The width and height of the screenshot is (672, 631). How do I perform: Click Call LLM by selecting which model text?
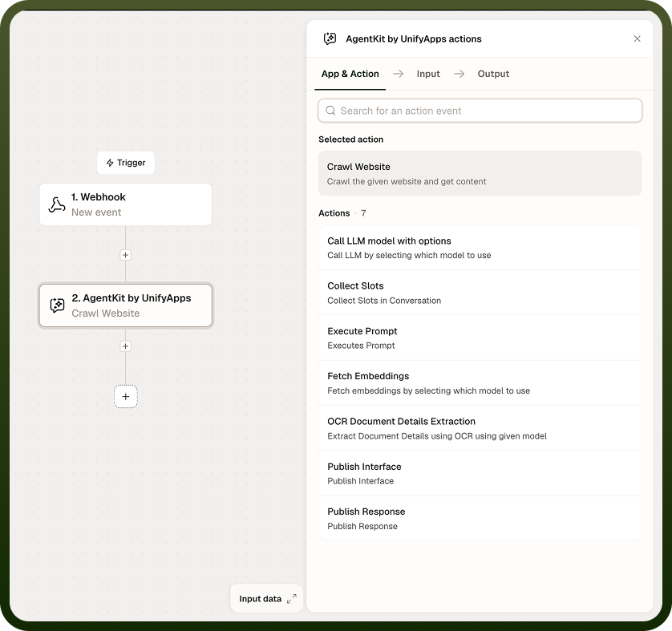pos(409,255)
